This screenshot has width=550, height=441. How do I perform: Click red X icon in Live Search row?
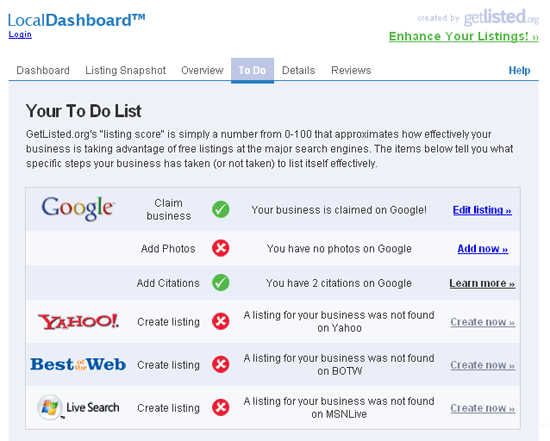[221, 407]
